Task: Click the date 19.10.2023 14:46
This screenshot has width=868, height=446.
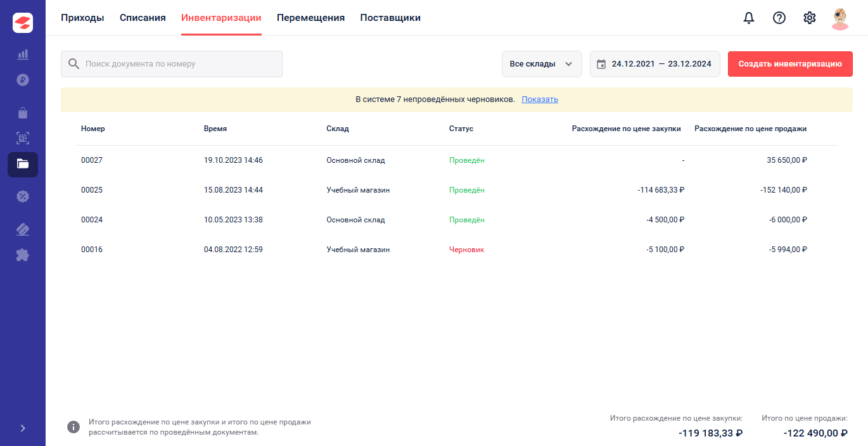Action: [233, 160]
